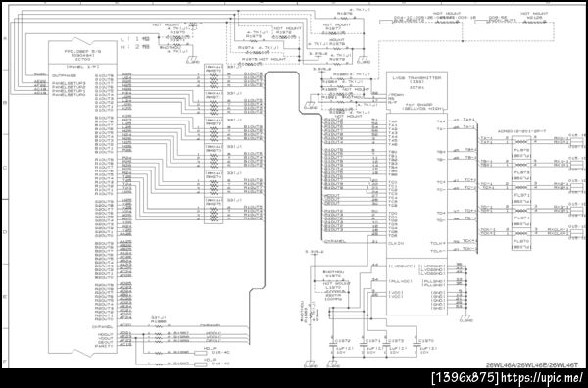
Task: Click the [LVDSVCC] power pin label
Action: [x=402, y=266]
